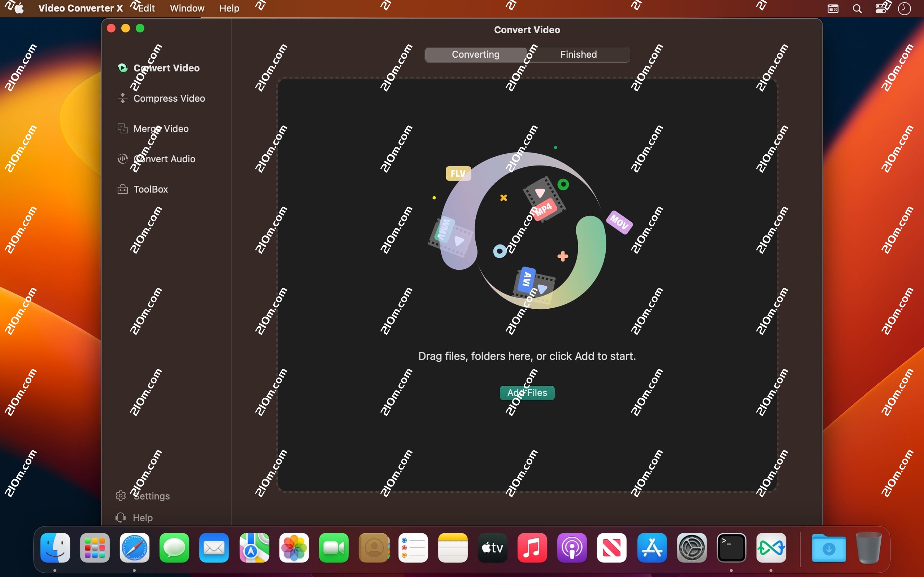924x577 pixels.
Task: Open System Settings from the Dock
Action: coord(692,548)
